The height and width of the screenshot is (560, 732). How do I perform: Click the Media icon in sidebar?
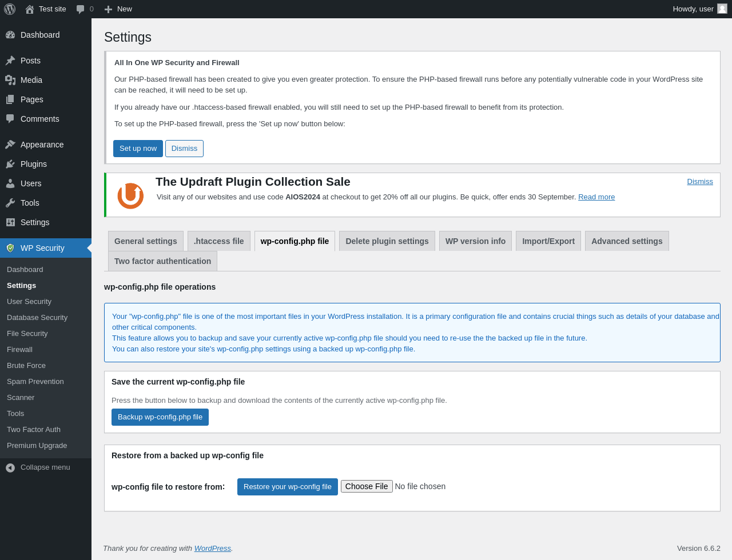tap(10, 80)
